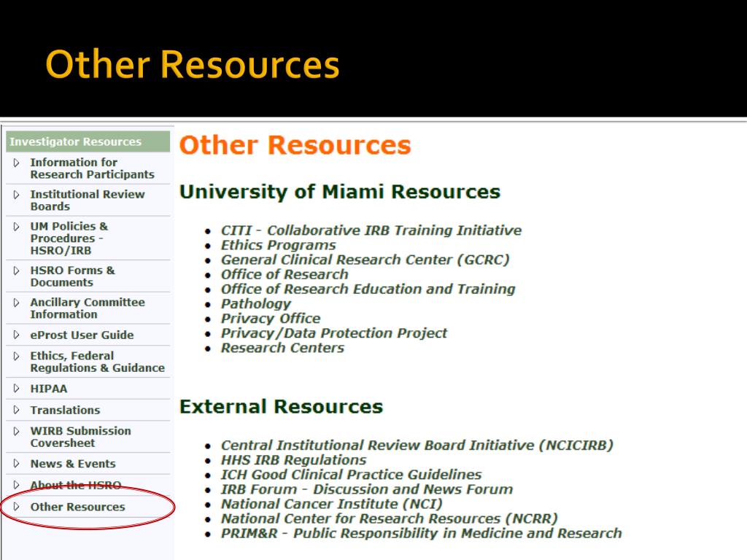Image resolution: width=747 pixels, height=560 pixels.
Task: Open eProst User Guide menu item
Action: (x=82, y=335)
